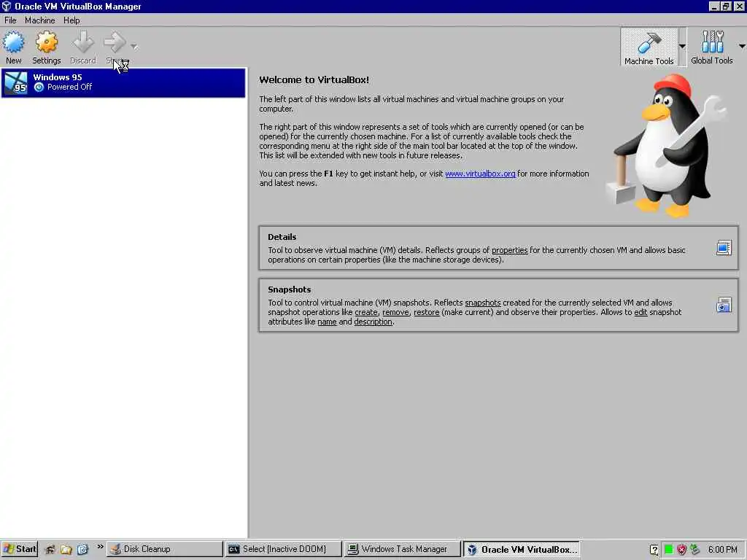The height and width of the screenshot is (560, 747).
Task: Click the 'name' link in Snapshots
Action: (327, 322)
